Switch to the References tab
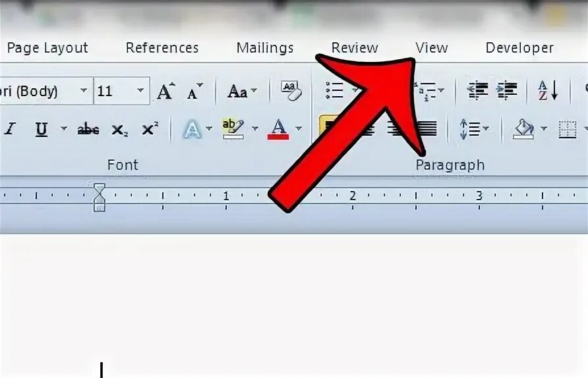The width and height of the screenshot is (588, 378). click(162, 48)
